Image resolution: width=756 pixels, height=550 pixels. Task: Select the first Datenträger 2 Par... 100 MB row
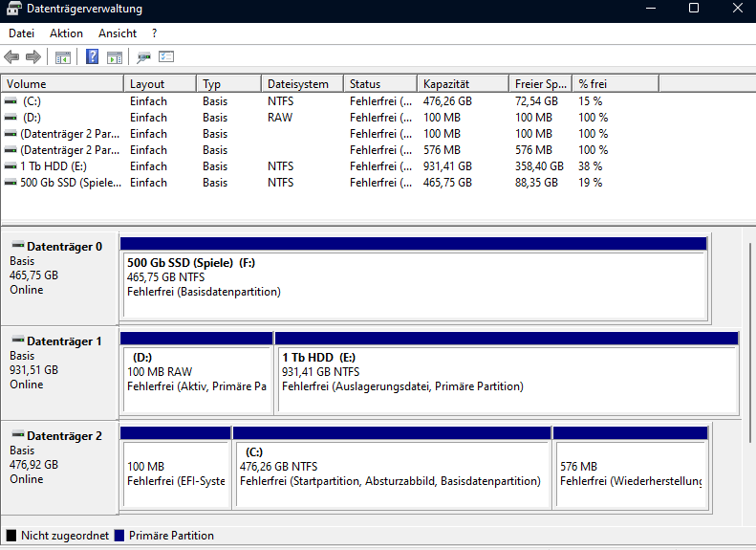[x=306, y=134]
